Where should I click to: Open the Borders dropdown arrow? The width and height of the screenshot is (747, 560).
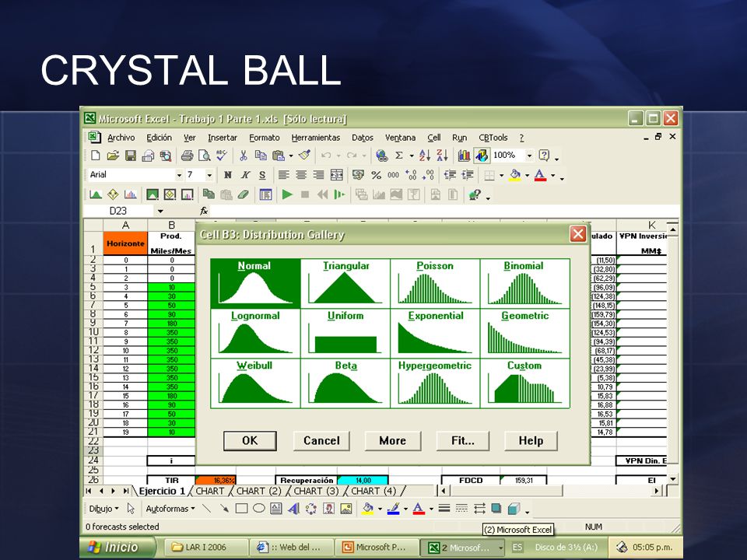coord(502,175)
